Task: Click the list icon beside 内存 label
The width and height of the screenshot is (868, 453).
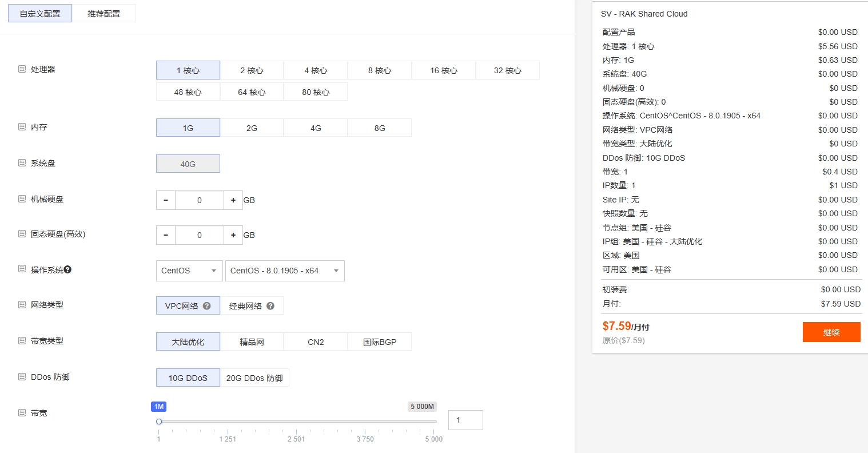Action: click(x=22, y=126)
